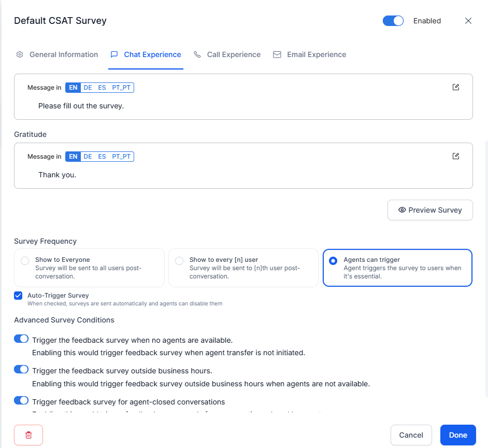Screen dimensions: 488x448
Task: Select DE language in Gratitude message
Action: [88, 157]
